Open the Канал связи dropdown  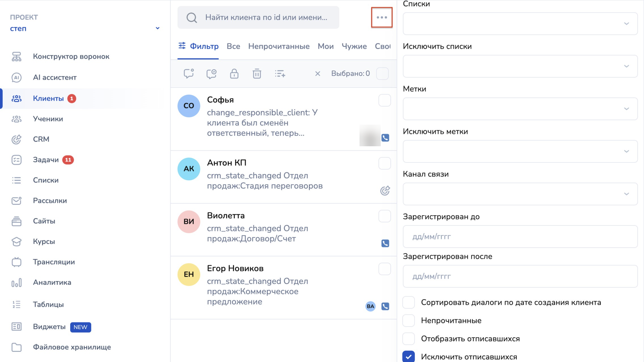coord(520,194)
